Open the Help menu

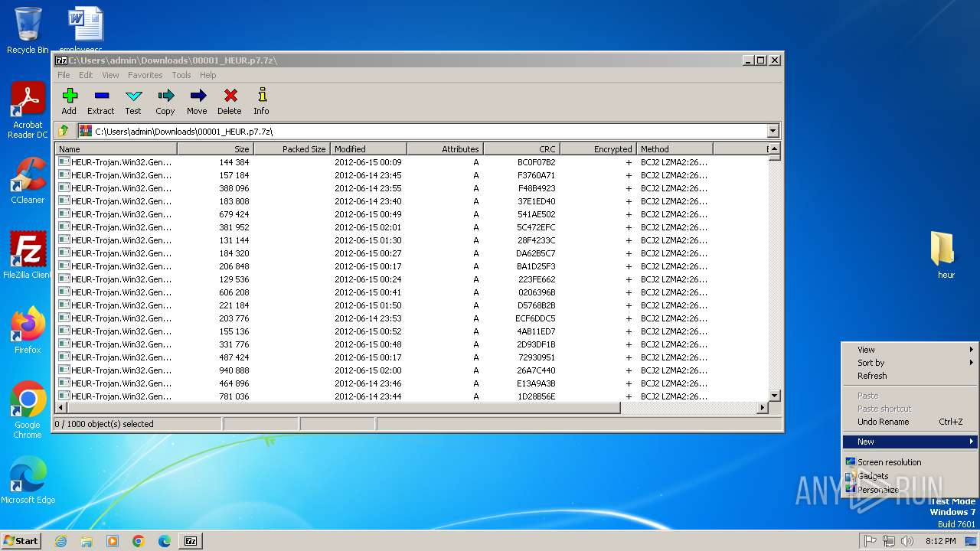208,75
